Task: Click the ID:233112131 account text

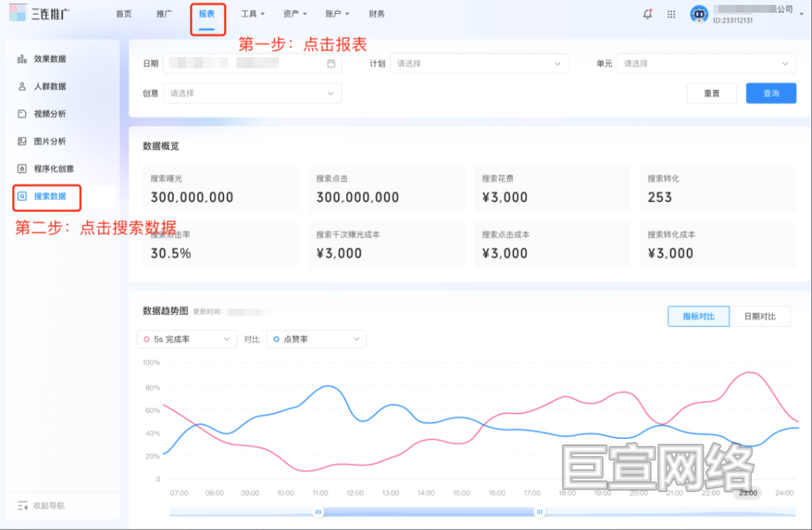Action: pos(732,20)
